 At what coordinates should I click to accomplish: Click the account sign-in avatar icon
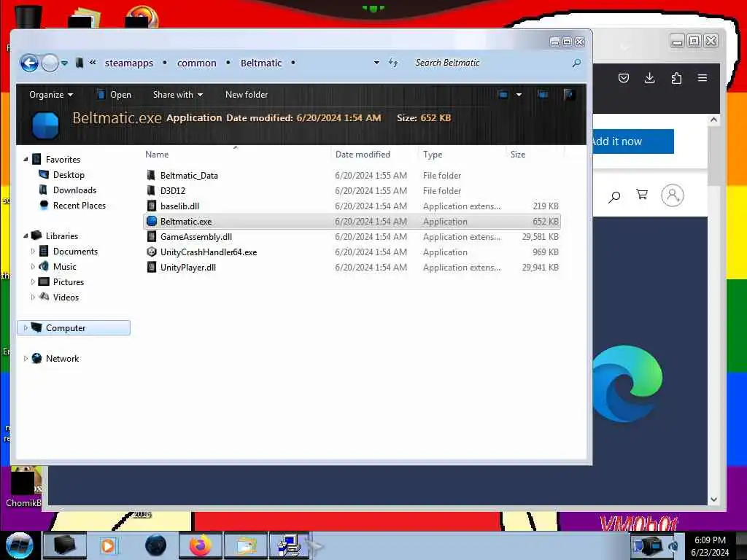coord(672,195)
